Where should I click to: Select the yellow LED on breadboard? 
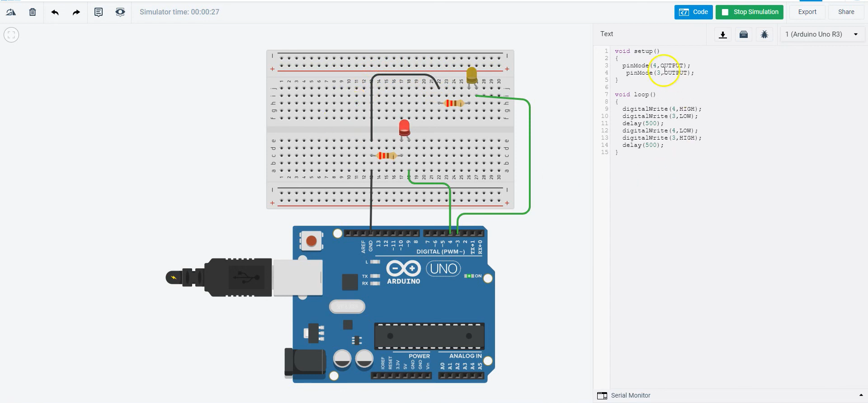point(472,75)
